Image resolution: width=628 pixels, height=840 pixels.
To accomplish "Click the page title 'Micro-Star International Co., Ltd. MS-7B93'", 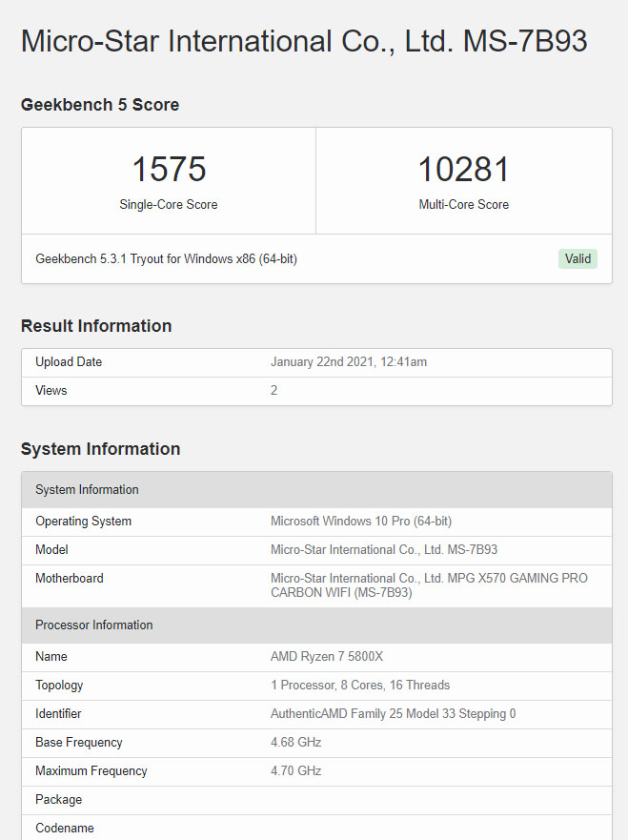I will pyautogui.click(x=304, y=42).
